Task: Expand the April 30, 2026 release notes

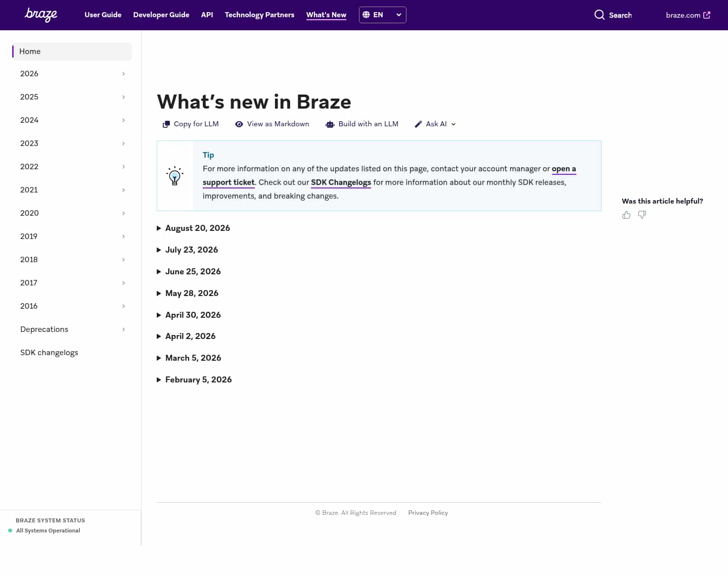Action: tap(189, 315)
